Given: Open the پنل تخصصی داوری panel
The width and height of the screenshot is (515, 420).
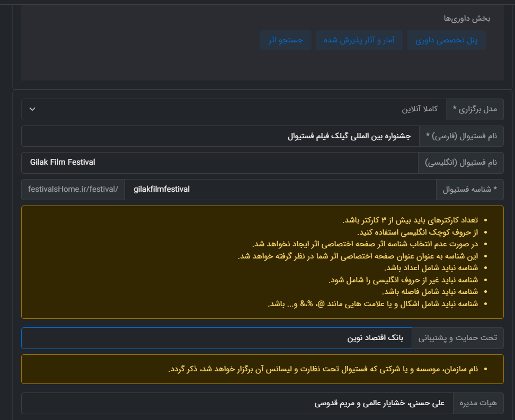Looking at the screenshot, I should pyautogui.click(x=446, y=41).
